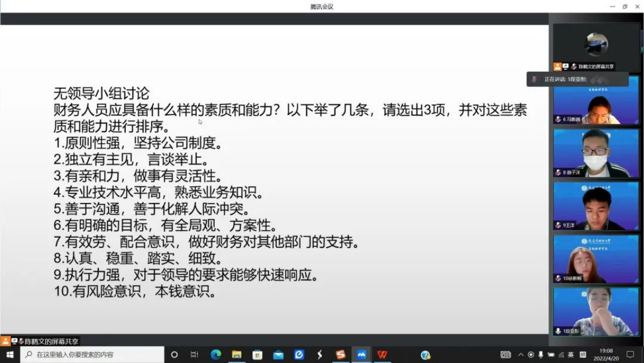Toggle microphone for participant 10 咏新制
Screen dimensions: 644x363
[557, 279]
